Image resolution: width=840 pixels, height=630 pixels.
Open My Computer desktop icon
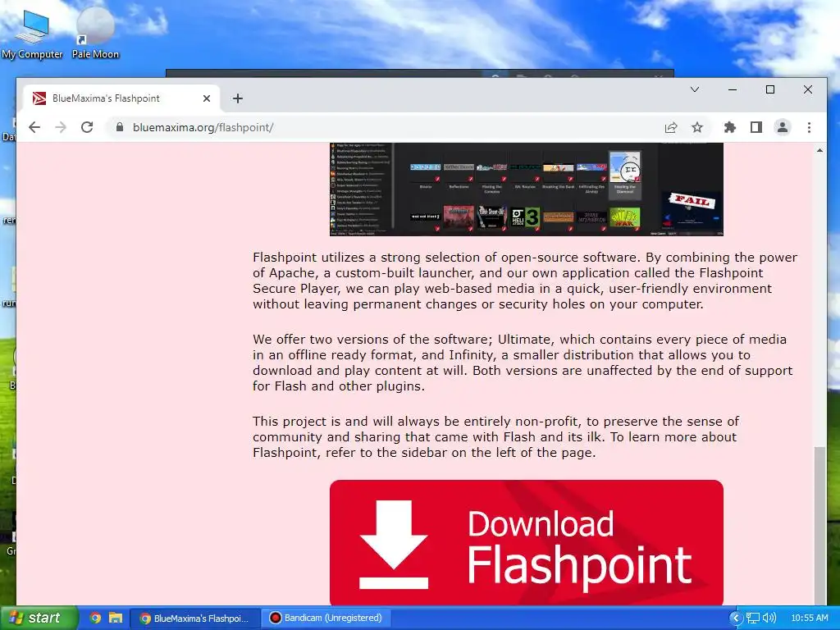32,34
